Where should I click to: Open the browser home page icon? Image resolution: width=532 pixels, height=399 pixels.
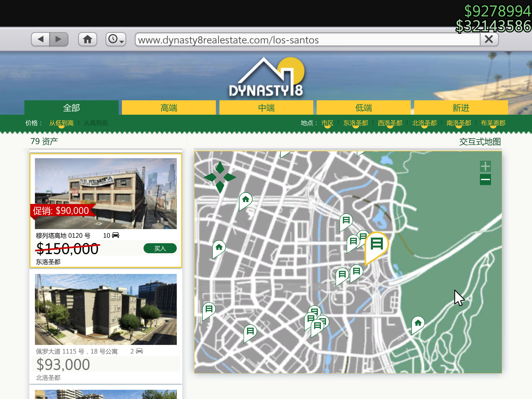click(88, 39)
